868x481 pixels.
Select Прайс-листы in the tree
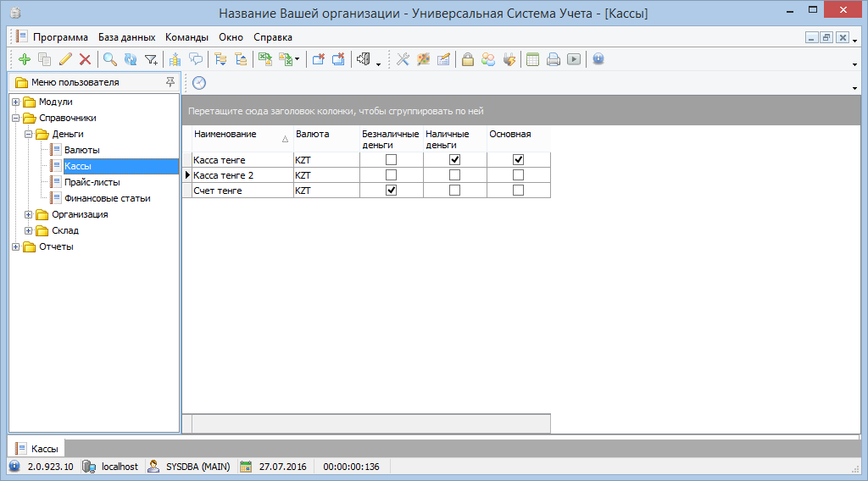(x=92, y=182)
